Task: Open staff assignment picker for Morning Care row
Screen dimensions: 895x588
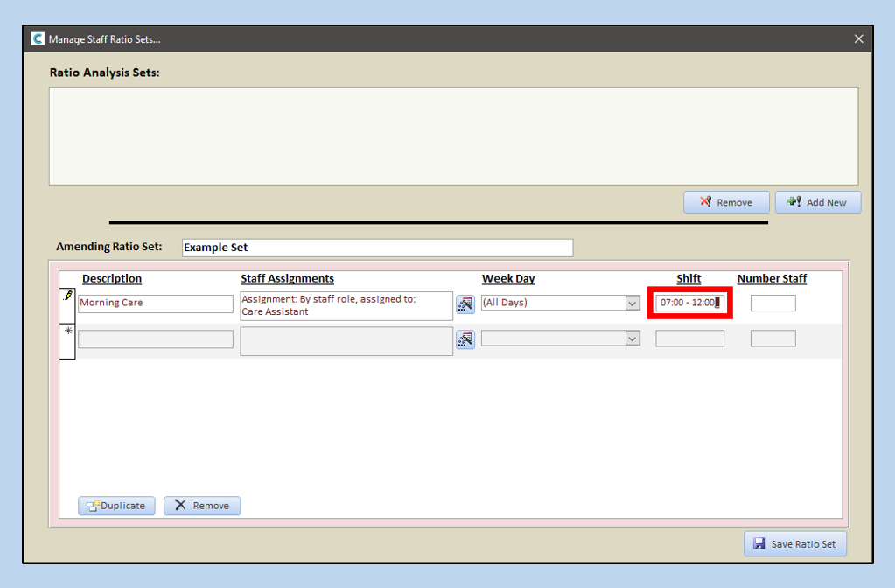Action: [465, 304]
